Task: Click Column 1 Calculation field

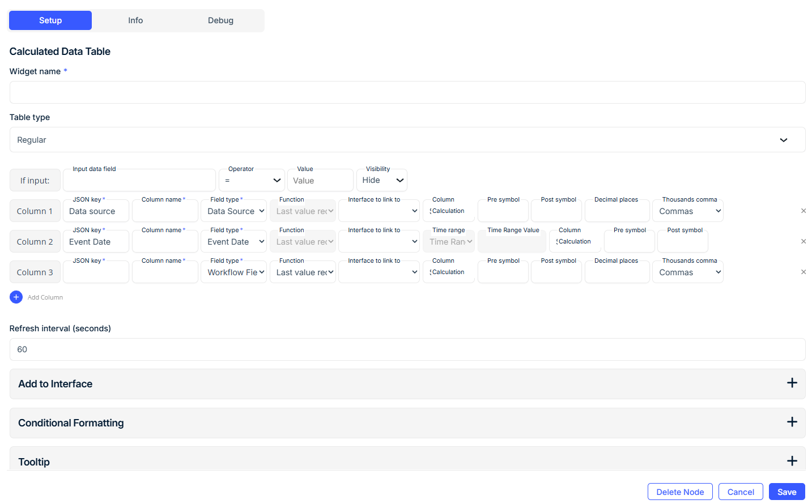Action: click(449, 211)
